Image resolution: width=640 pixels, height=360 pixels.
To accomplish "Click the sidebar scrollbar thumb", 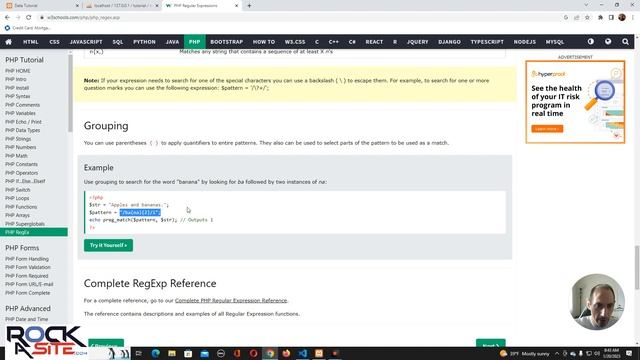I will 70,93.
